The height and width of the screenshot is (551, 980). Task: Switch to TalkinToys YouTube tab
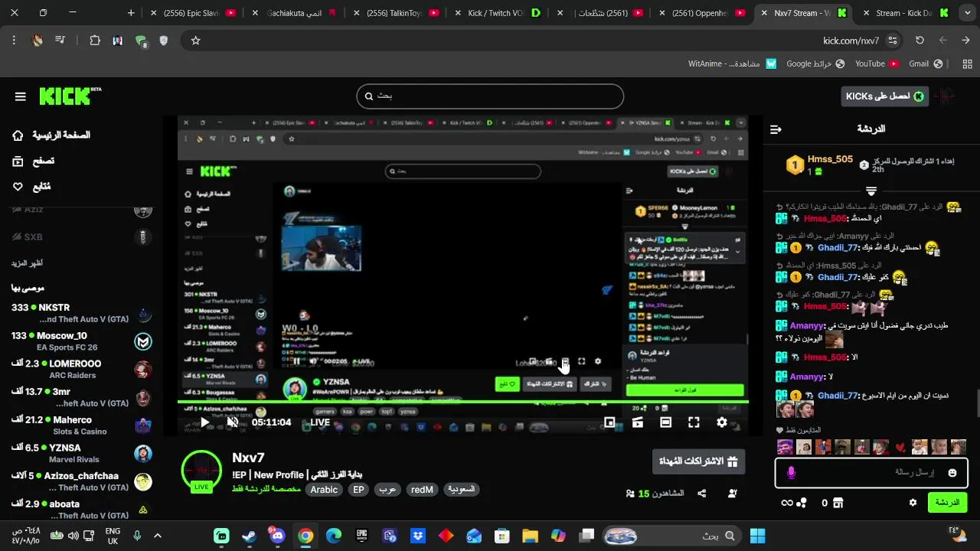click(397, 13)
